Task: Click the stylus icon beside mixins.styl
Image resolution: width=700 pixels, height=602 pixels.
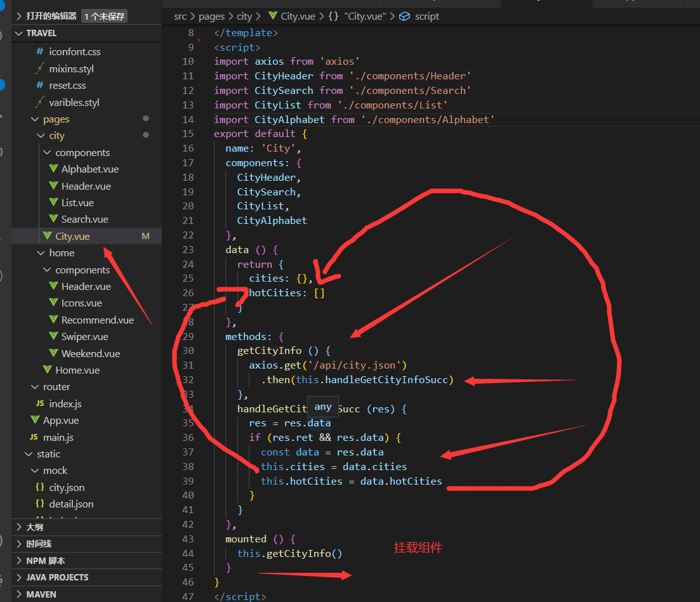Action: tap(40, 69)
